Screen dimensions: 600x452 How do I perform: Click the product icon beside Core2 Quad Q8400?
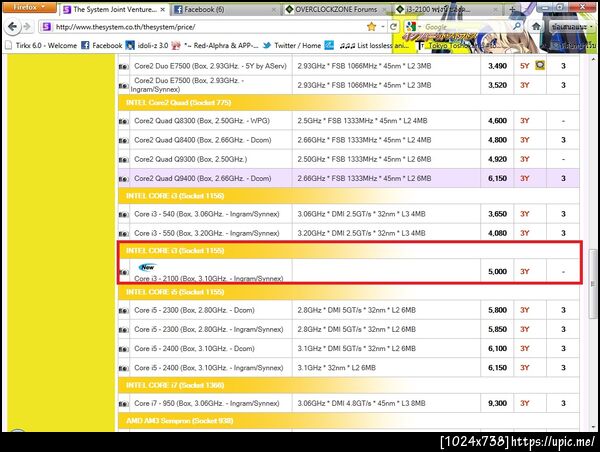pos(123,140)
